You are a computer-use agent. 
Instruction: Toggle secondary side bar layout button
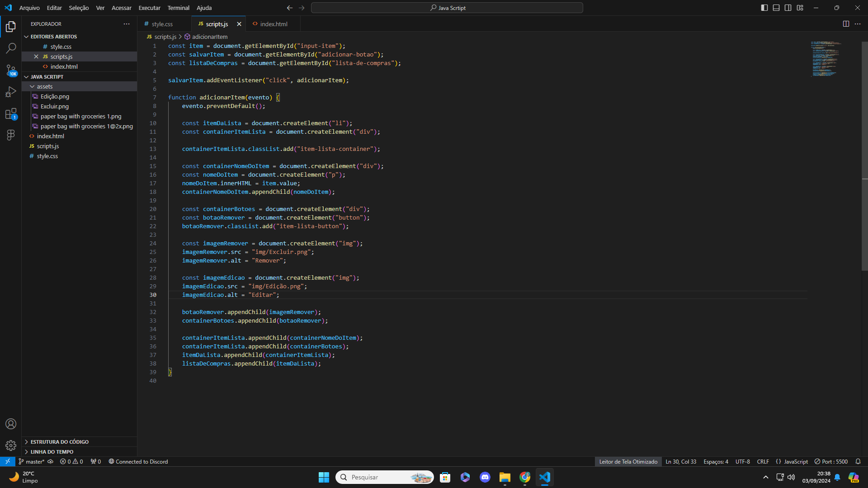pyautogui.click(x=788, y=8)
